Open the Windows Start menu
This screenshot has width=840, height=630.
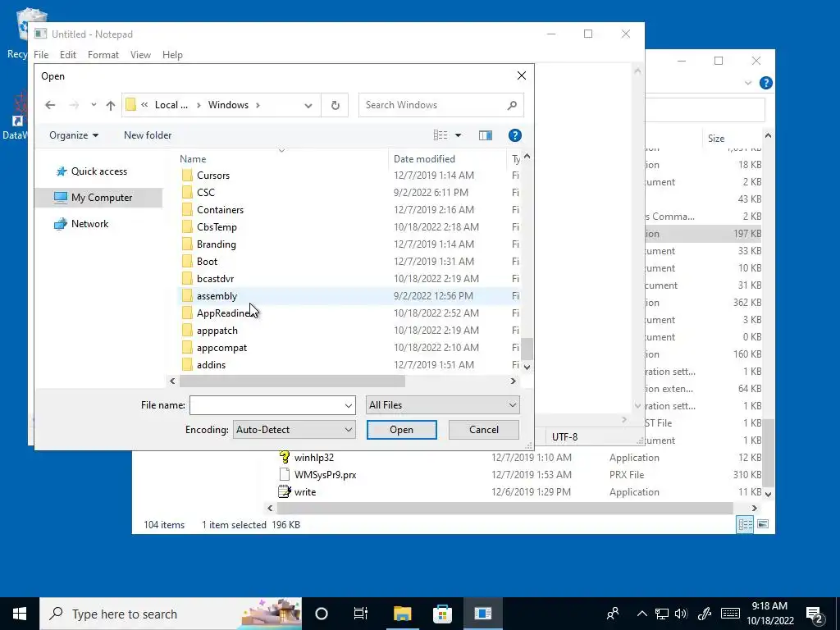20,614
